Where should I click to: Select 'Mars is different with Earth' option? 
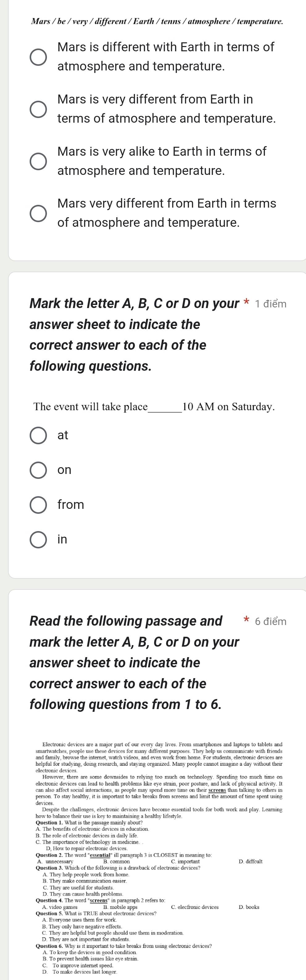(x=38, y=57)
